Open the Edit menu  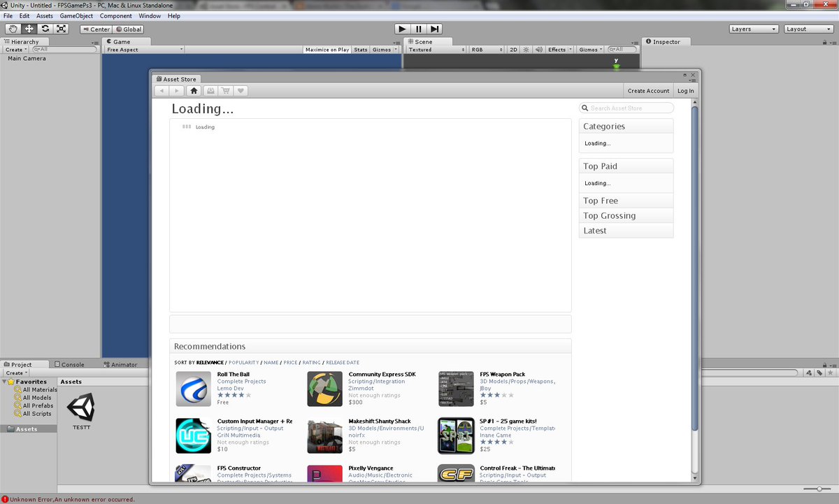24,15
